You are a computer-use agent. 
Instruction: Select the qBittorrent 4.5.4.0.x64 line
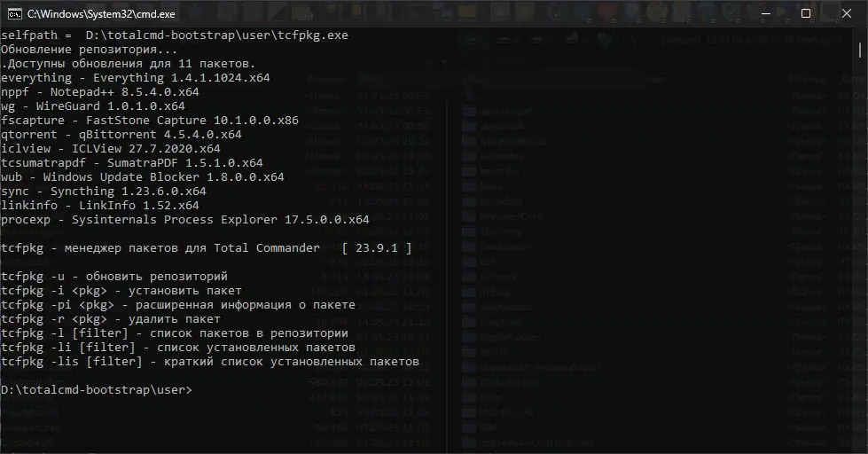121,135
